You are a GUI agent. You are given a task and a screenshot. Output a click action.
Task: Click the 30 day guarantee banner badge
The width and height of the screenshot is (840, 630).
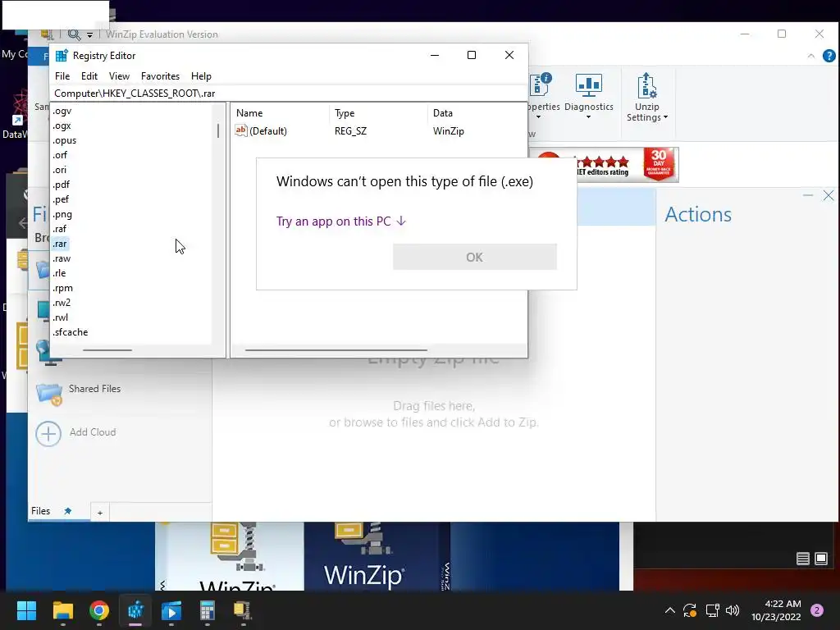point(659,164)
